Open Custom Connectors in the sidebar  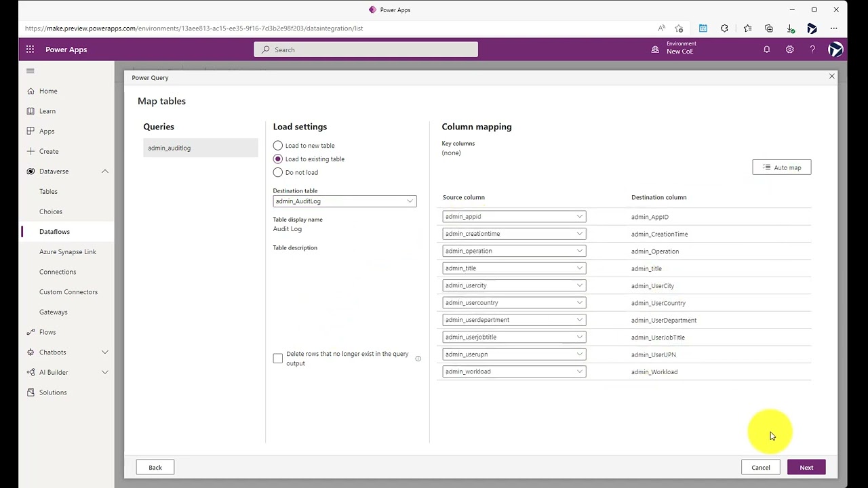pyautogui.click(x=68, y=292)
